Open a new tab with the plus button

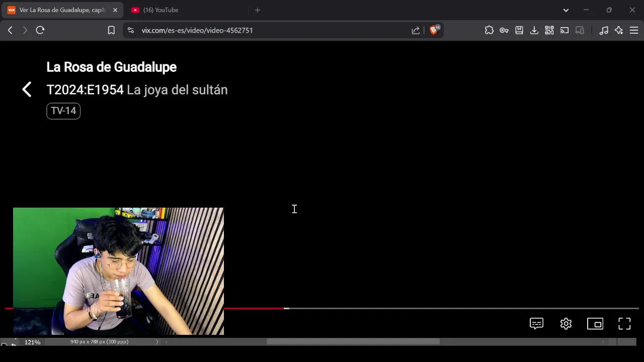coord(258,10)
